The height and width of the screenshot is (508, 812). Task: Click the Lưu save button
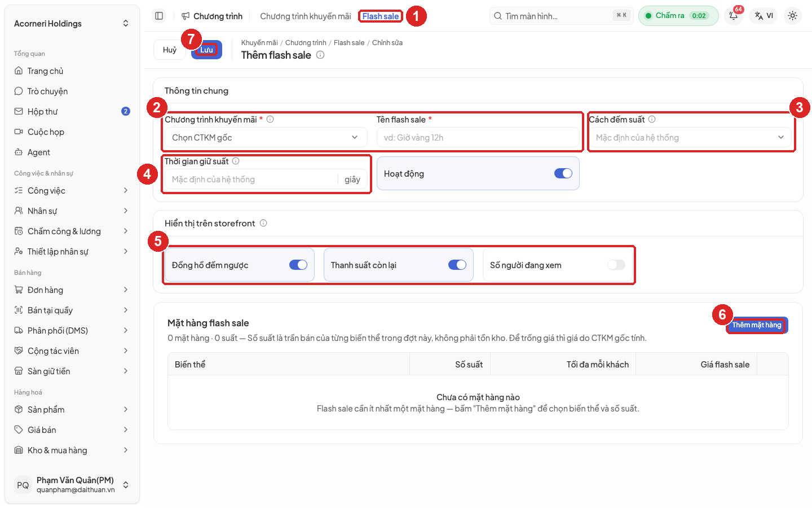pos(206,50)
